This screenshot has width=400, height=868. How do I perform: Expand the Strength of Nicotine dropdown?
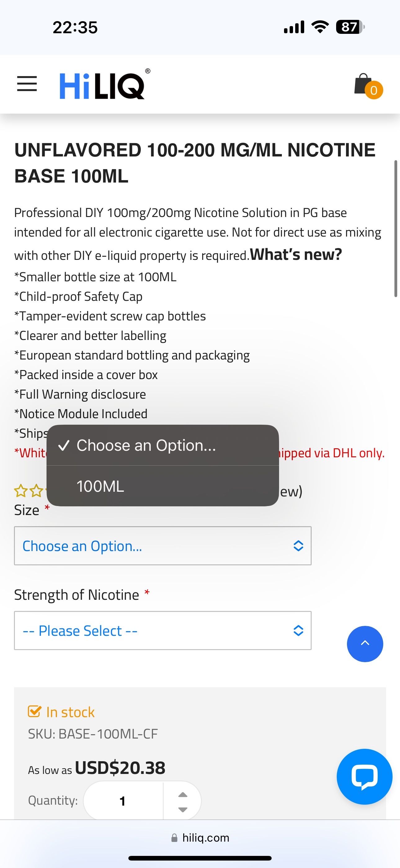(162, 630)
